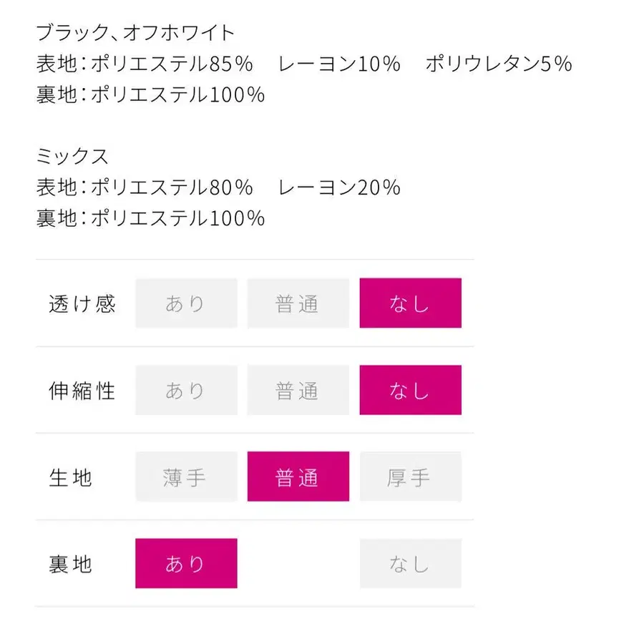Click the highlighted なし for 透け感
Viewport: 644px width, 644px height.
[x=410, y=303]
